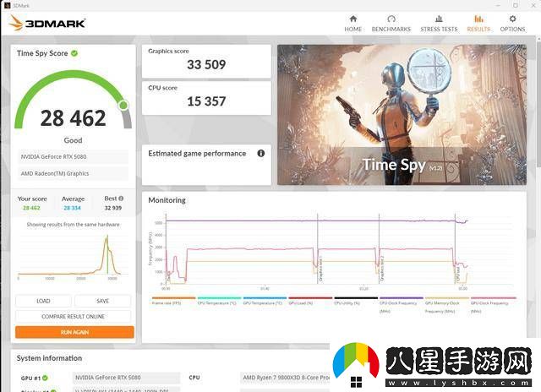Click the SAVE button
The image size is (541, 392).
click(x=103, y=301)
